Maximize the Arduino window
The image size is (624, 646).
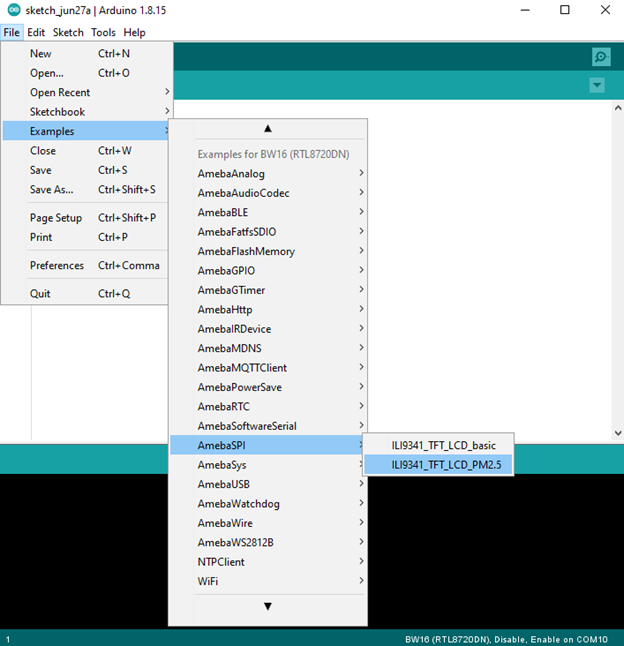(x=565, y=10)
